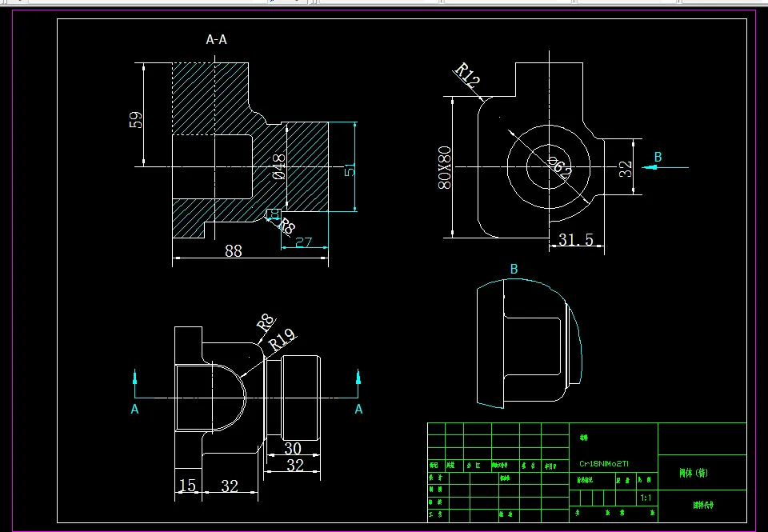Select the right cyan section cut arrow
The width and height of the screenshot is (768, 532).
click(x=358, y=383)
